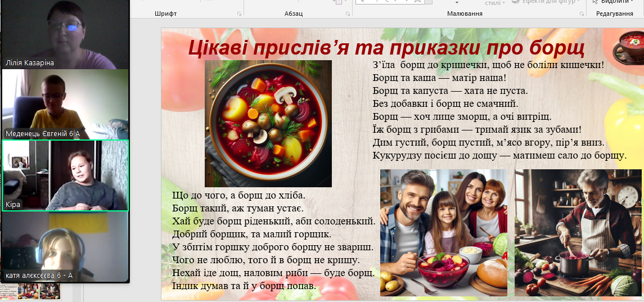Select the man cooking borscht picture
Screen dimensions: 644x302
point(578,233)
